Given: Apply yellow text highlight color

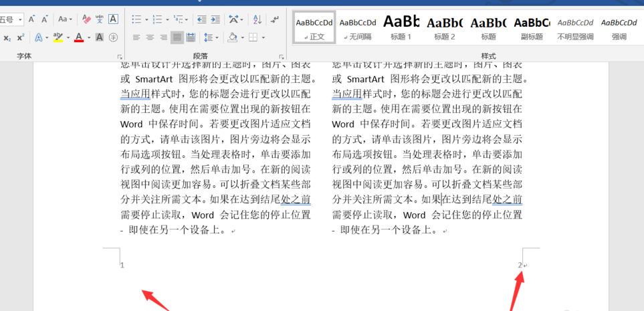Looking at the screenshot, I should (58, 38).
